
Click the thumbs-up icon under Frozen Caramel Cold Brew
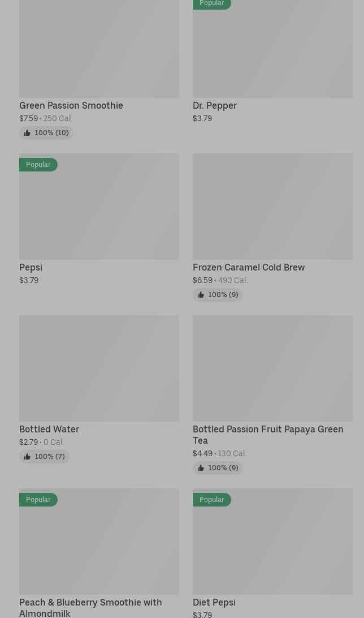(201, 295)
